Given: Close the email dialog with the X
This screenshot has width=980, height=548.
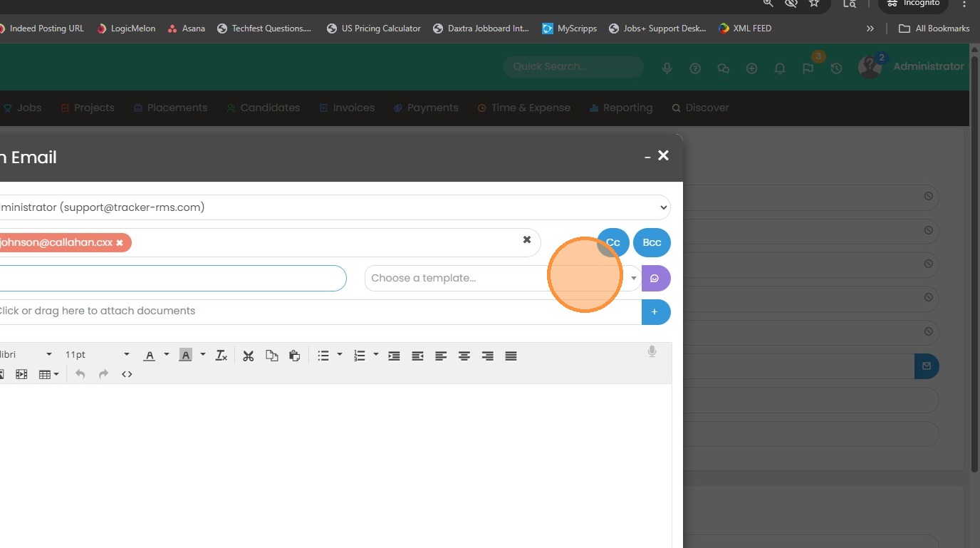Looking at the screenshot, I should [663, 155].
